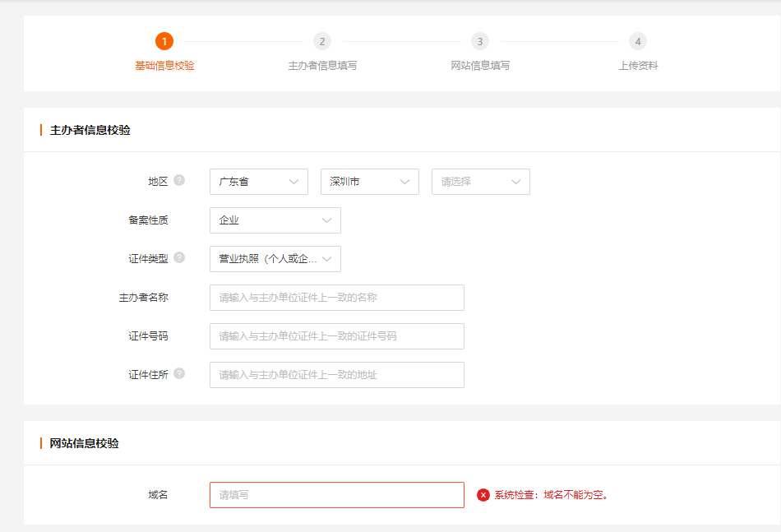
Task: Click step 2 circle in progress bar
Action: click(322, 41)
